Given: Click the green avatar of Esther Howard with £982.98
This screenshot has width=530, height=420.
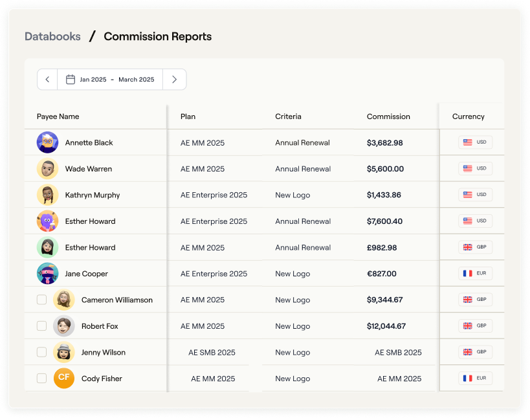Looking at the screenshot, I should (x=47, y=247).
